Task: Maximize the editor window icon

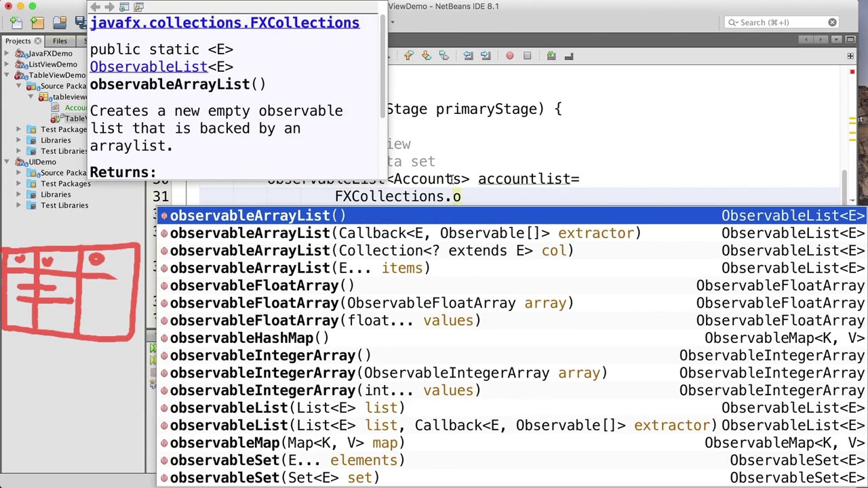Action: coord(850,40)
